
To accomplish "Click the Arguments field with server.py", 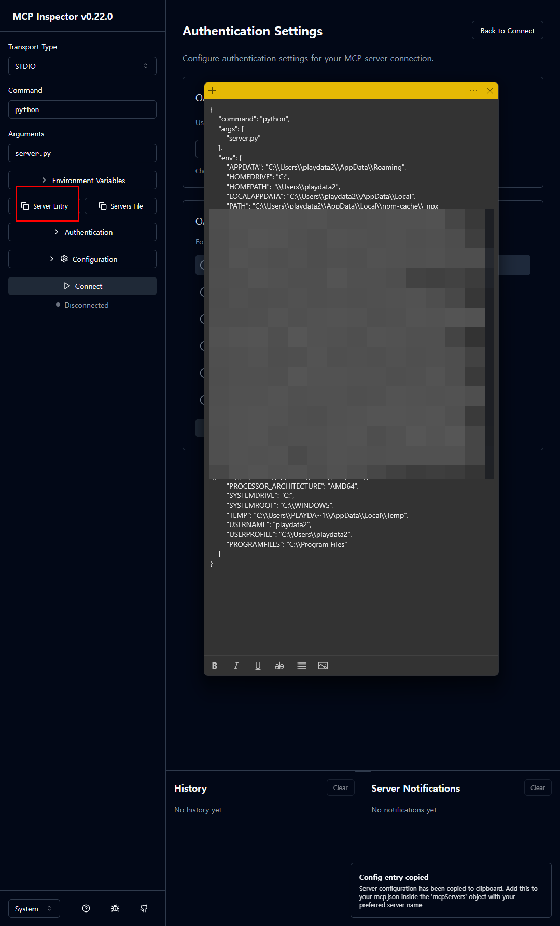I will (82, 153).
